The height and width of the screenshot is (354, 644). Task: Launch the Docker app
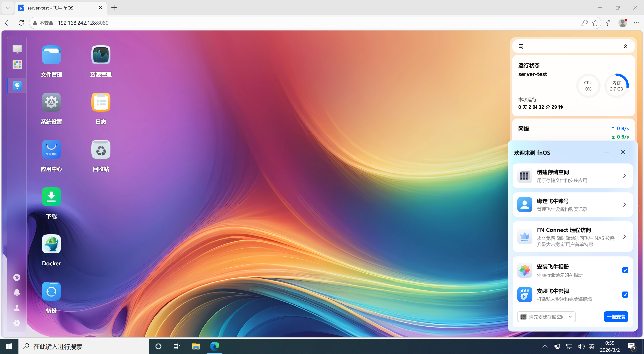(51, 244)
